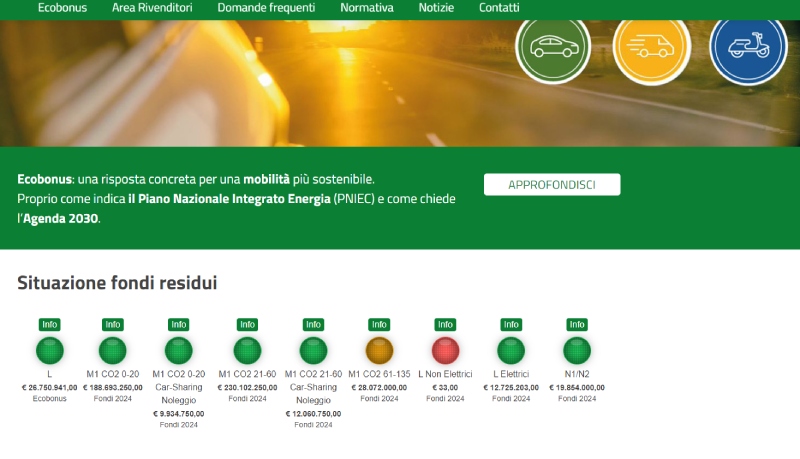Open the Contatti page

[x=499, y=8]
